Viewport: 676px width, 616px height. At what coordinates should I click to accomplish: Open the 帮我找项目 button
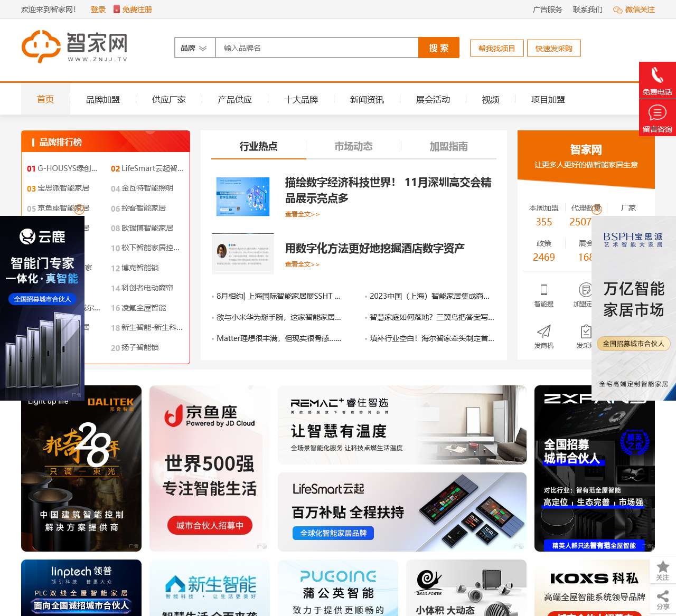(x=496, y=48)
